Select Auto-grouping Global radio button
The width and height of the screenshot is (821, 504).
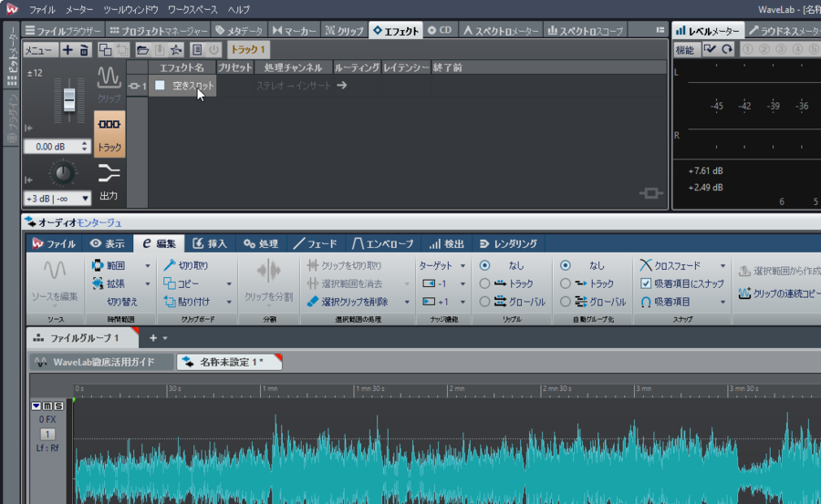click(x=566, y=302)
